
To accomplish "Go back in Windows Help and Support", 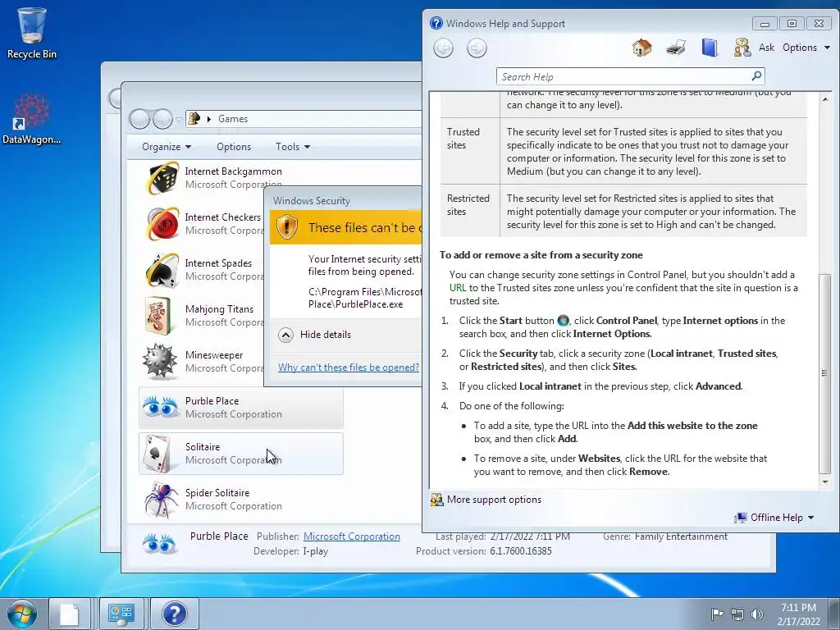I will (443, 48).
